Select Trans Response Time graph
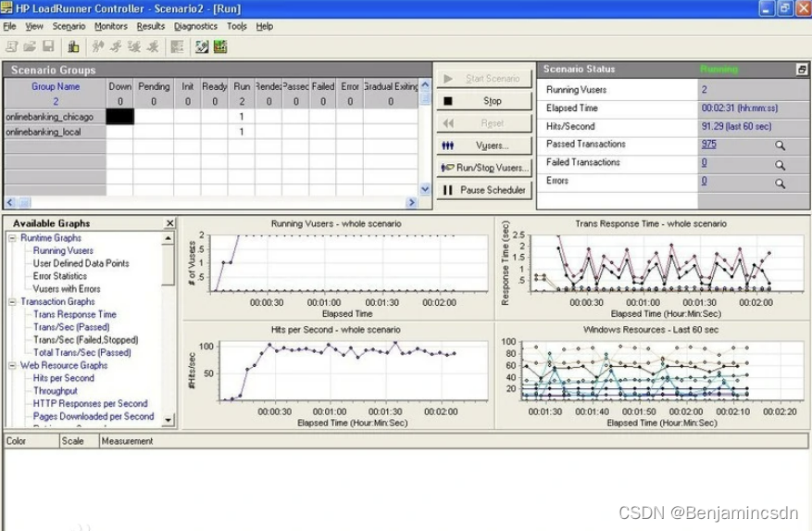The height and width of the screenshot is (531, 812). click(75, 314)
